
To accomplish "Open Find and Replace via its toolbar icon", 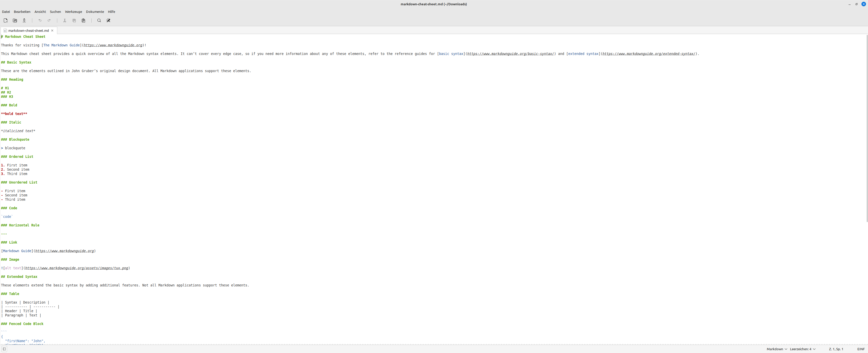I will click(x=108, y=20).
